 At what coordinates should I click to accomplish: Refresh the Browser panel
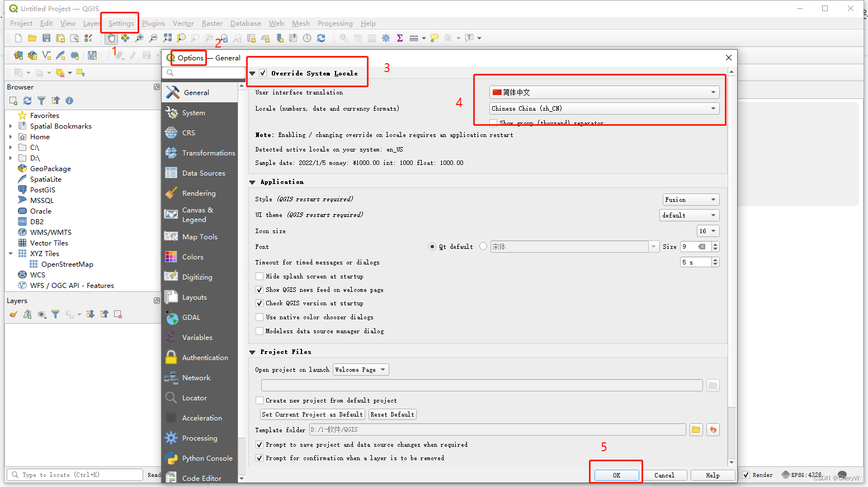pos(27,101)
